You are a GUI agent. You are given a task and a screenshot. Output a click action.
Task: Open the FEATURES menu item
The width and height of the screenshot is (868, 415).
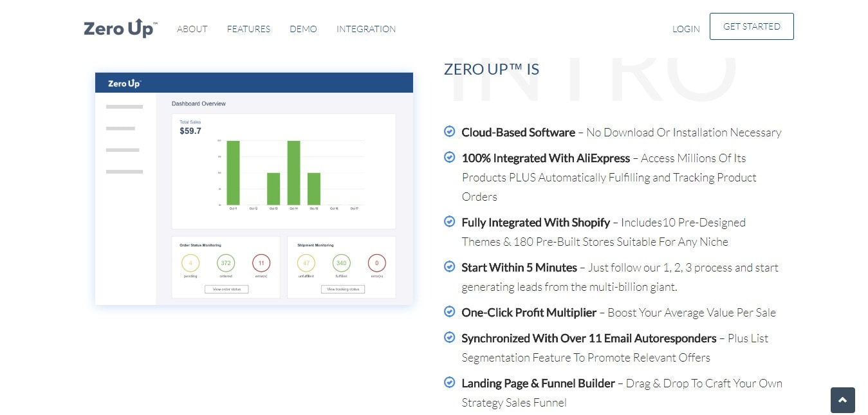(x=248, y=29)
